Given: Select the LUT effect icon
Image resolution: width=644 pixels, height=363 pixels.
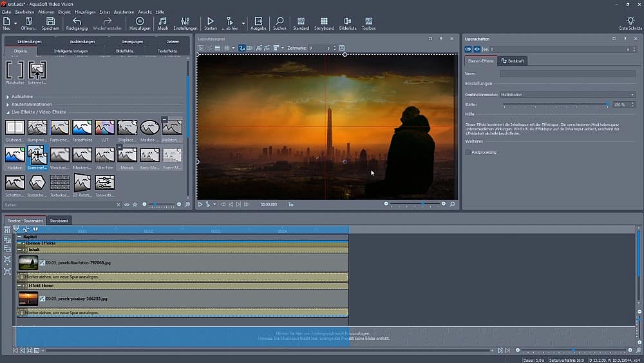Looking at the screenshot, I should pos(104,128).
